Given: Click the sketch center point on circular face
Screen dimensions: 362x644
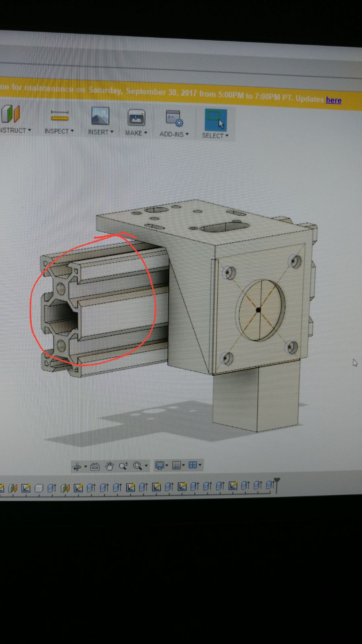Looking at the screenshot, I should coord(258,310).
